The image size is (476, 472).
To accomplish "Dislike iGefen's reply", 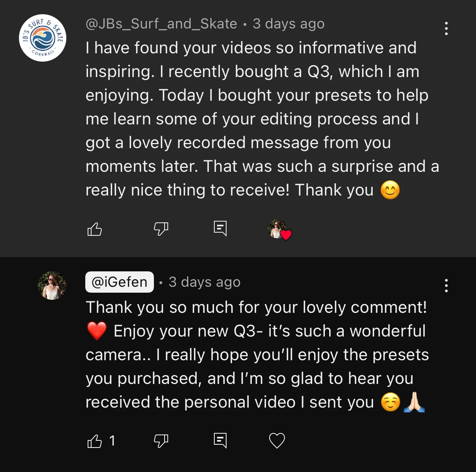I will (161, 441).
